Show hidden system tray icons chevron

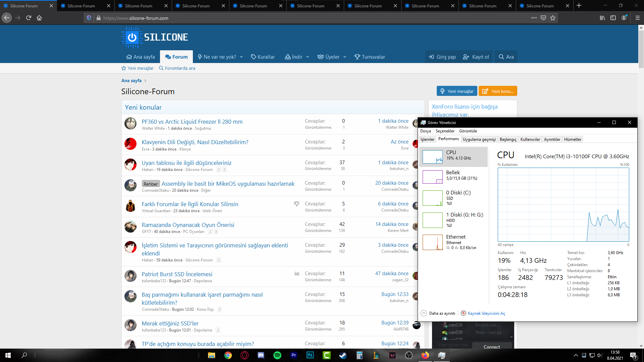click(576, 355)
